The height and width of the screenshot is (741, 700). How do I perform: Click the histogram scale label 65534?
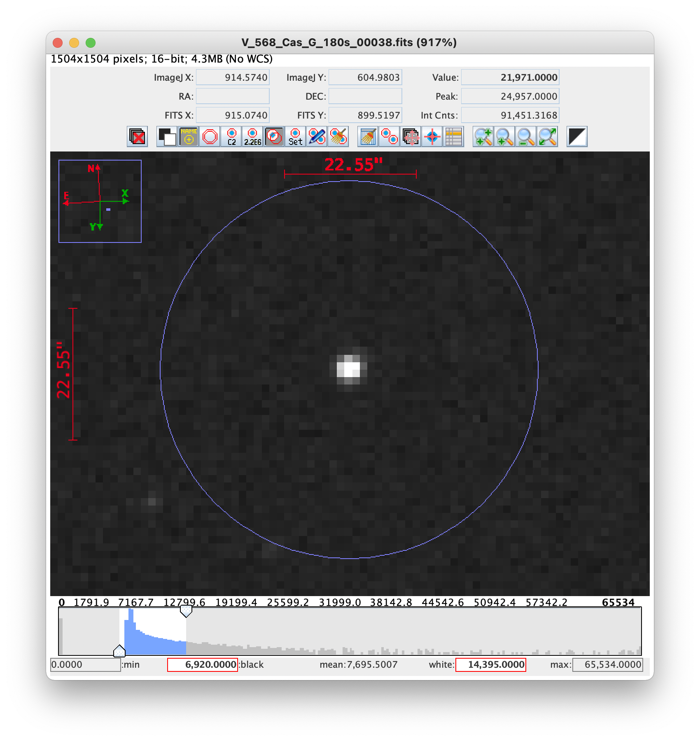618,603
